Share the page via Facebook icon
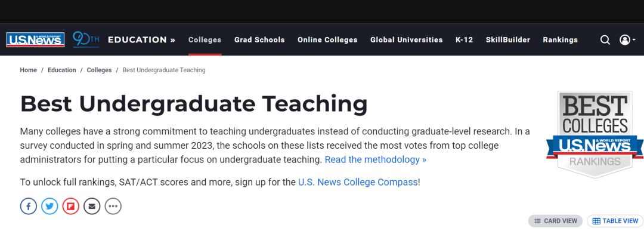644x234 pixels. point(29,206)
